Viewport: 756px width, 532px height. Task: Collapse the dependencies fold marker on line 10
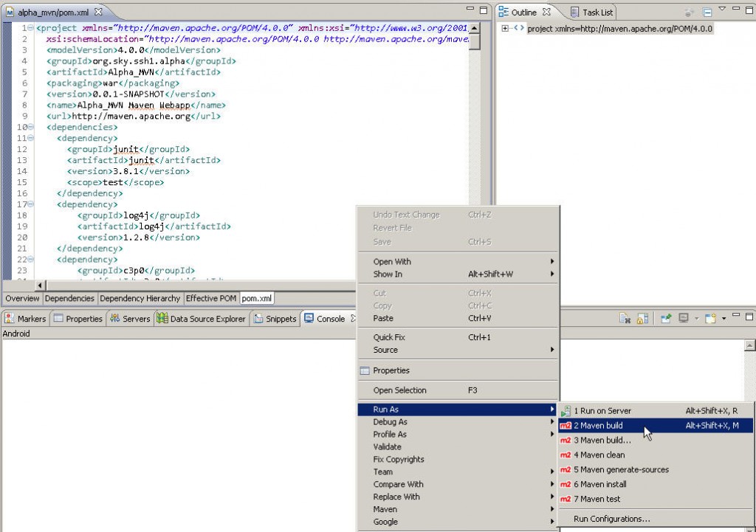click(x=30, y=127)
